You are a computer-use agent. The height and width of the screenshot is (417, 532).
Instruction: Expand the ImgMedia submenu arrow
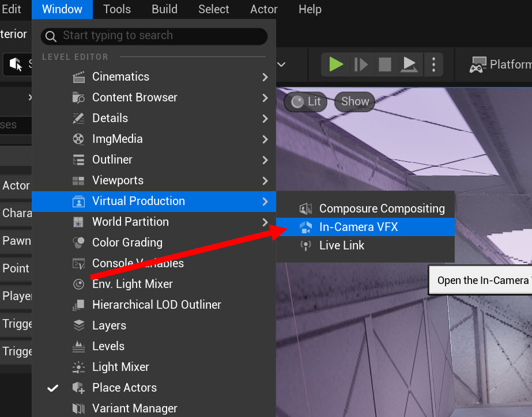[x=265, y=139]
